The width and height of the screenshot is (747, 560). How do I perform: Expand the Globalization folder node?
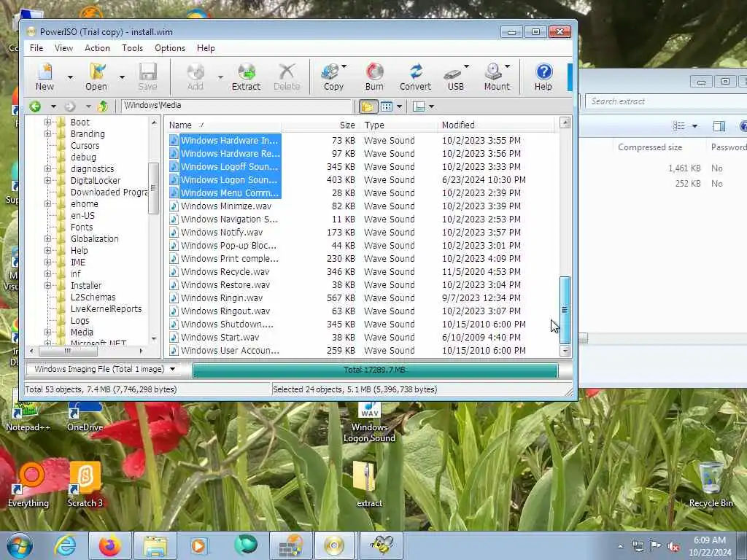coord(47,238)
